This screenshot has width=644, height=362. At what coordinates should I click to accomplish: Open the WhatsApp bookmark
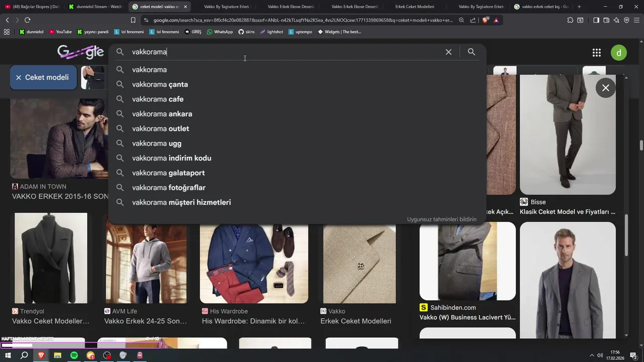[x=220, y=32]
